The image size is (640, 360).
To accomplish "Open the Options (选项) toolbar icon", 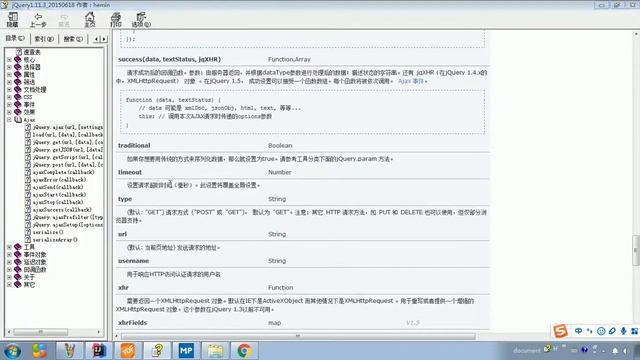I will [x=141, y=19].
